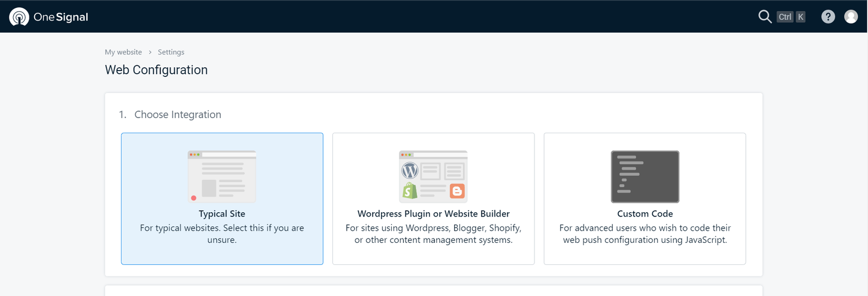Screen dimensions: 868x296
Task: Click the Choose Integration section heading
Action: click(177, 115)
